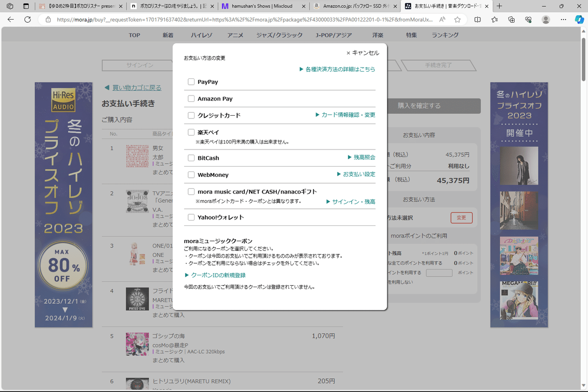Open アニメ in mora navigation

235,35
